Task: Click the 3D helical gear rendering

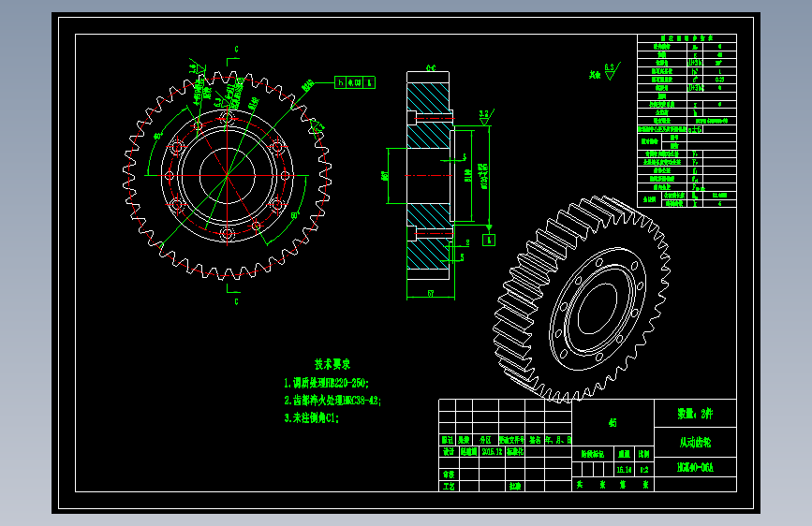Action: [x=582, y=300]
